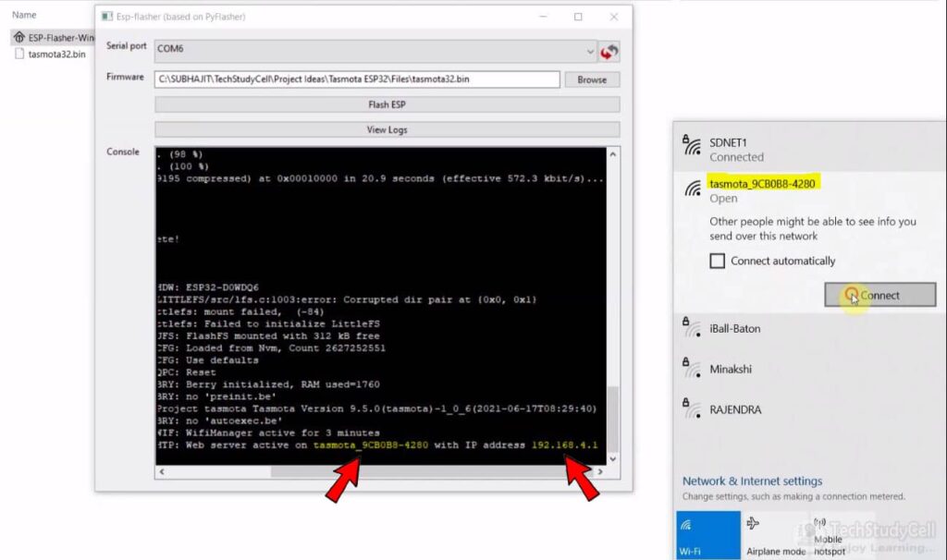Click the console horizontal scrollbar
This screenshot has height=560, width=947.
pos(379,471)
